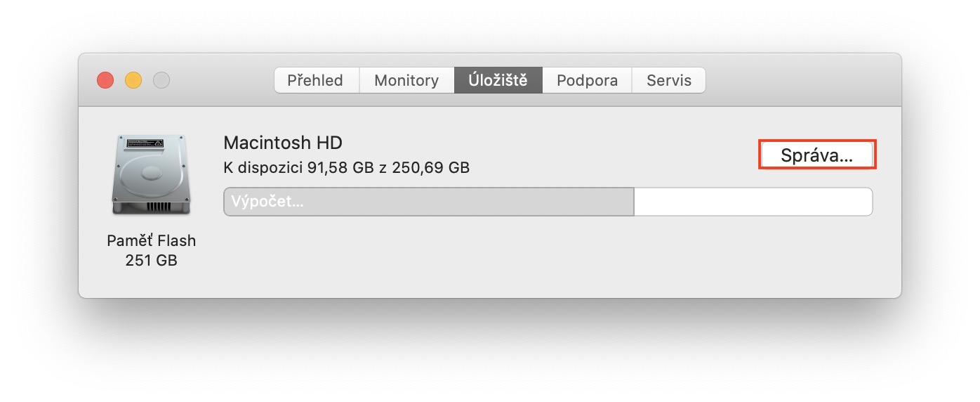Close the window with the red button
This screenshot has height=402, width=980.
(105, 80)
